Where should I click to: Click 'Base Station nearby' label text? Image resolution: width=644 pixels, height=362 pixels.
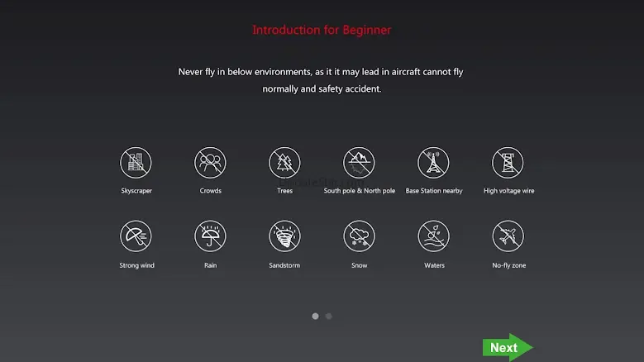click(x=434, y=191)
